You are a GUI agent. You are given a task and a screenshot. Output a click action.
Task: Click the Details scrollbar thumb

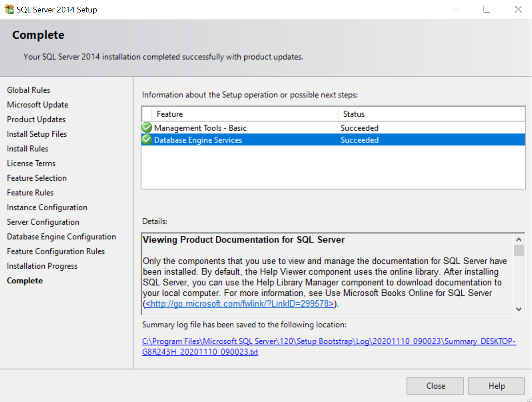click(x=518, y=251)
